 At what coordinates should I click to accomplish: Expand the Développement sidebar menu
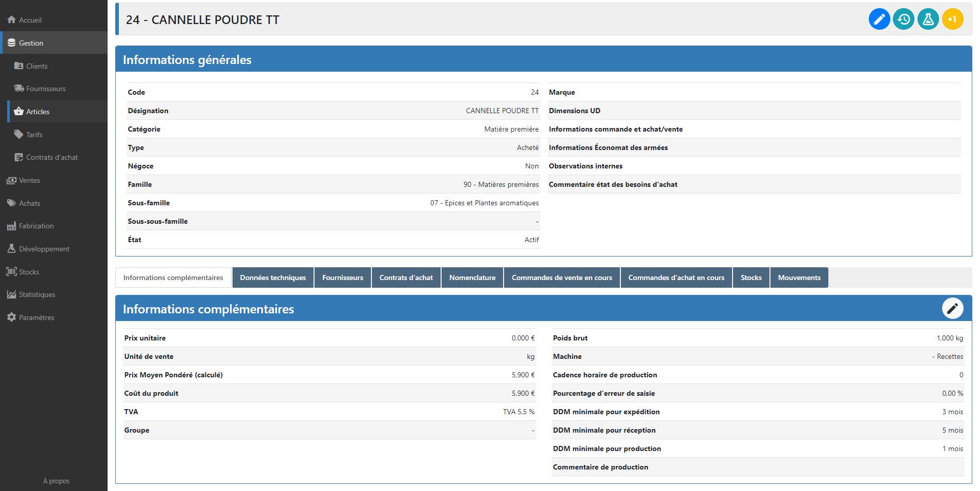coord(54,248)
